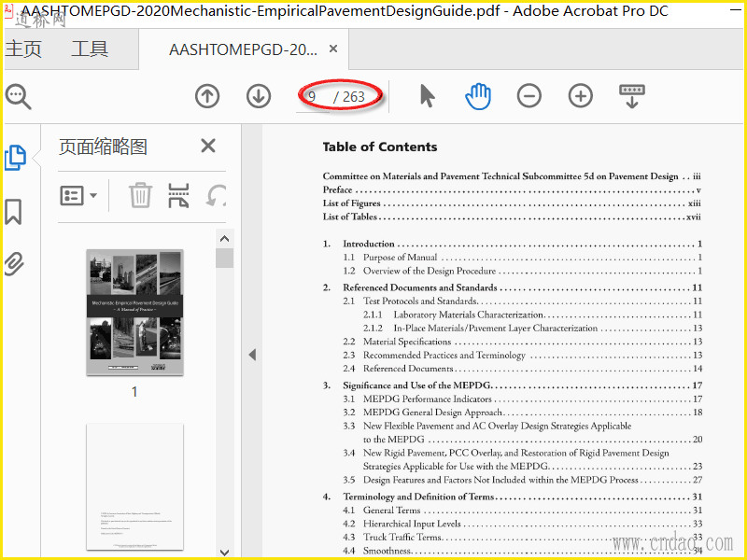This screenshot has height=560, width=747.
Task: Activate the hand pan tool
Action: (x=478, y=96)
